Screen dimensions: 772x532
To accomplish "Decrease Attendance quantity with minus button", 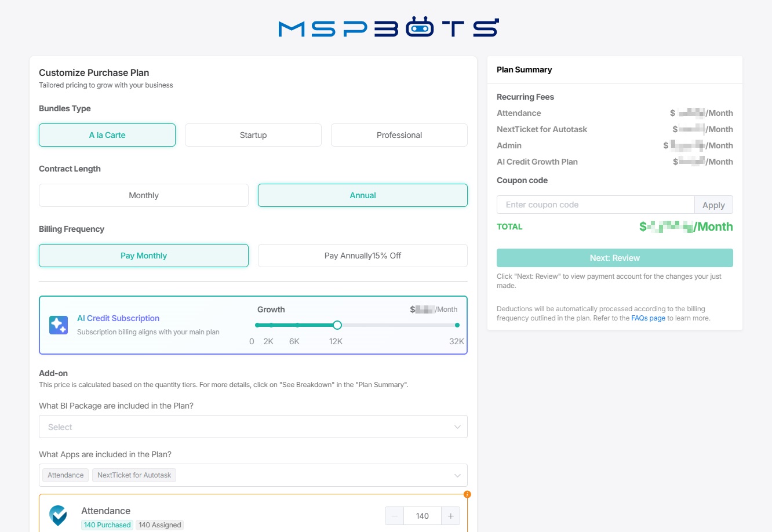I will coord(395,516).
